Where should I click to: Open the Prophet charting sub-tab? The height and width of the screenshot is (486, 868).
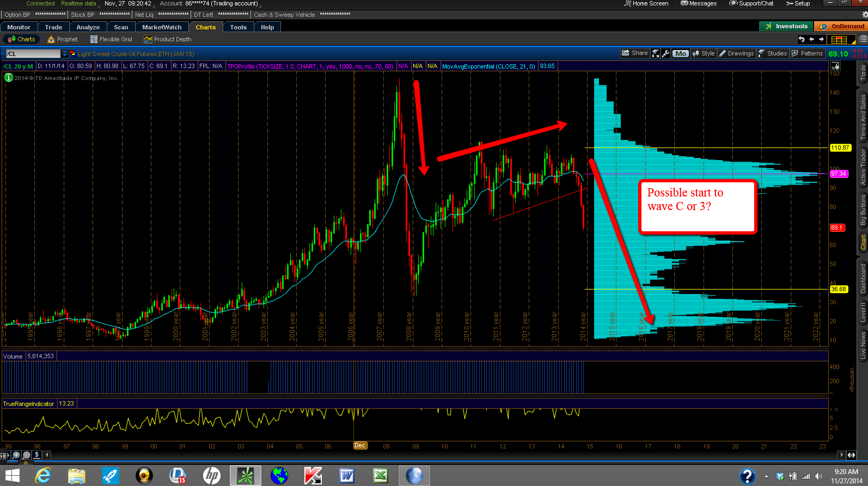tap(63, 39)
